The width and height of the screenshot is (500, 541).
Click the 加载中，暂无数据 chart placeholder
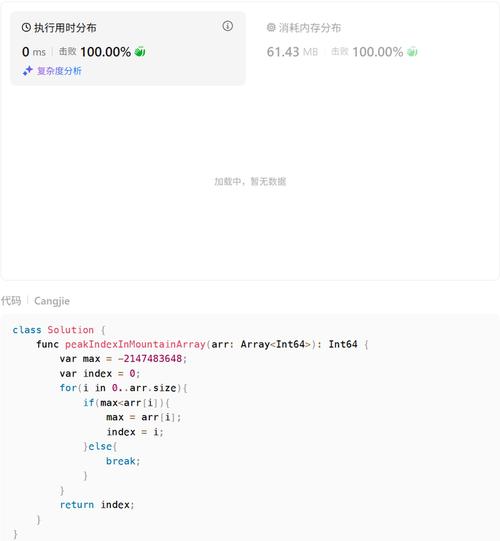(250, 181)
